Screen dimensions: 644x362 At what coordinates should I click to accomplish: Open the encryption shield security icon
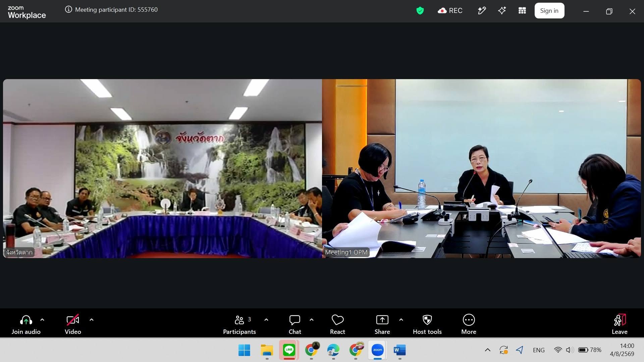click(420, 11)
